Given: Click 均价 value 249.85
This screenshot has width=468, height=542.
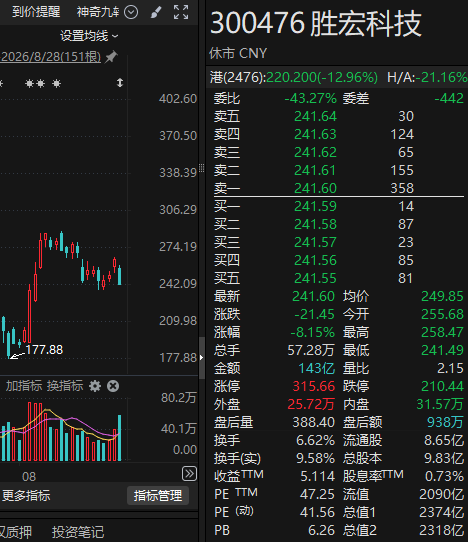Looking at the screenshot, I should click(442, 296).
